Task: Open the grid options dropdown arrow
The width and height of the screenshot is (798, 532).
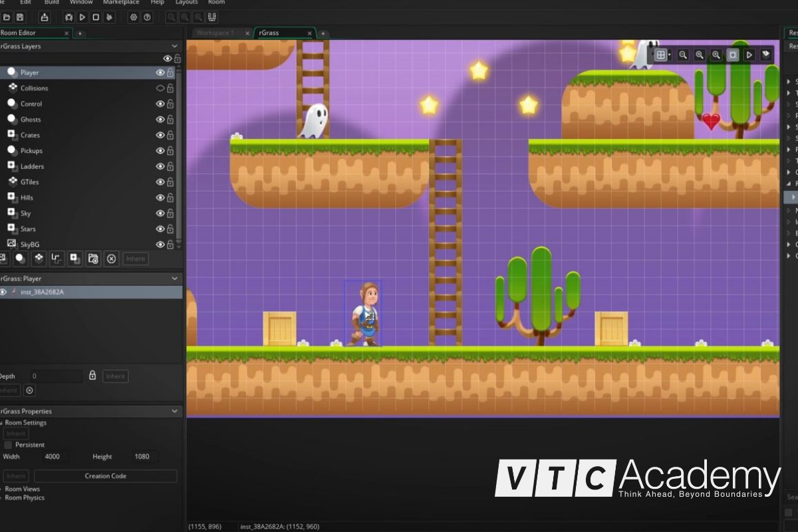Action: tap(670, 55)
